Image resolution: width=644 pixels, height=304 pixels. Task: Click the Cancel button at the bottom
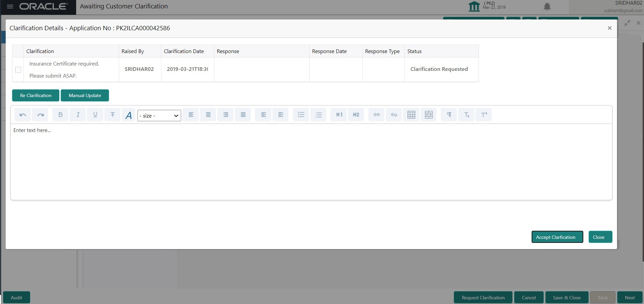point(529,298)
